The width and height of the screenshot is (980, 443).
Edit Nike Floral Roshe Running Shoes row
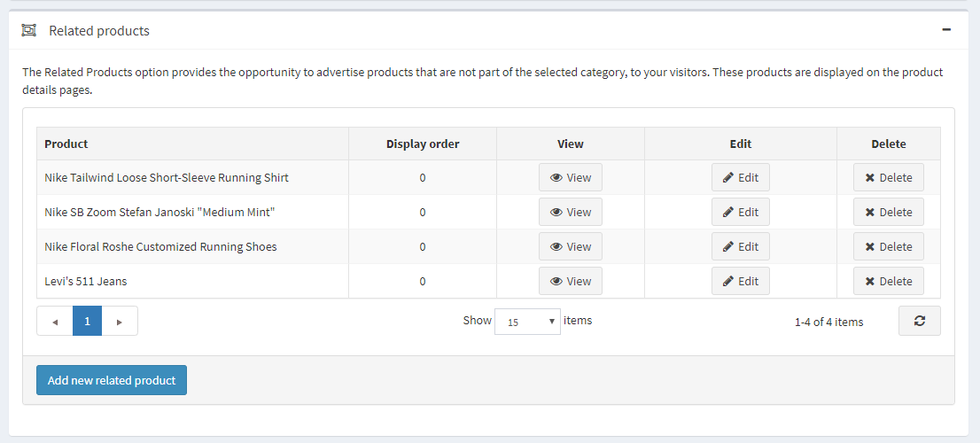click(740, 246)
